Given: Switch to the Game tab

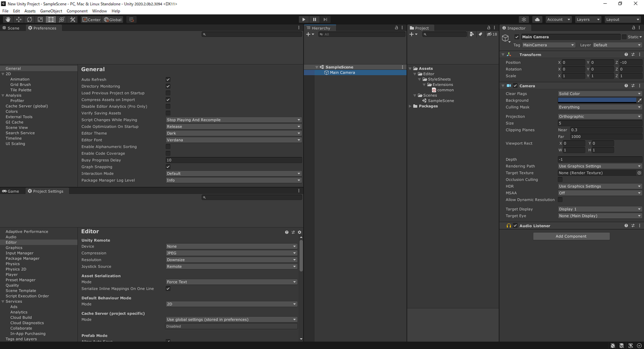Looking at the screenshot, I should (x=11, y=191).
